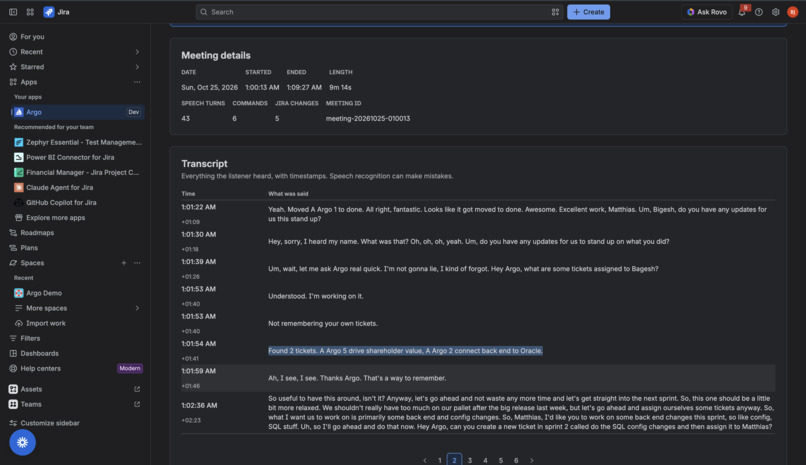Open Claude Agent for Jira icon
Image resolution: width=806 pixels, height=465 pixels.
[19, 188]
